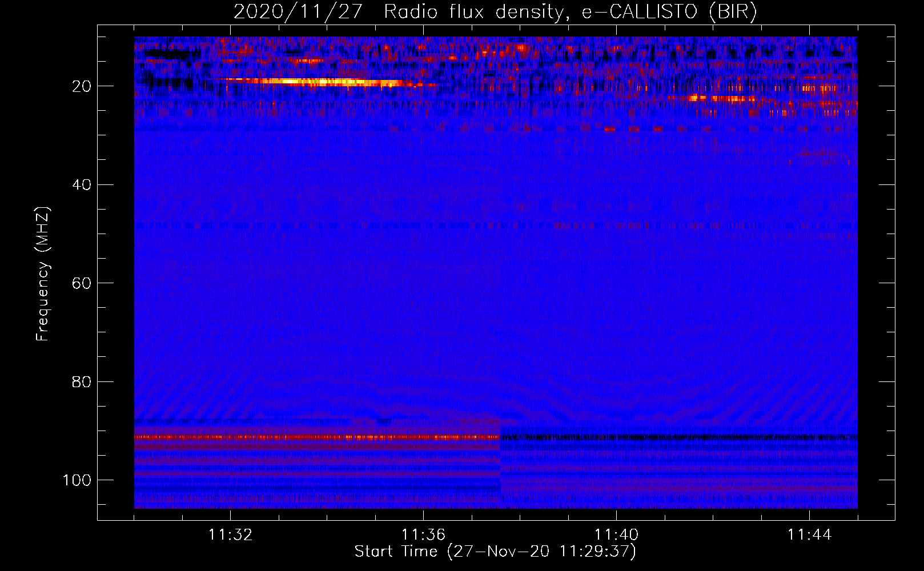
Task: Click the 20 frequency tick label
Action: (x=82, y=86)
